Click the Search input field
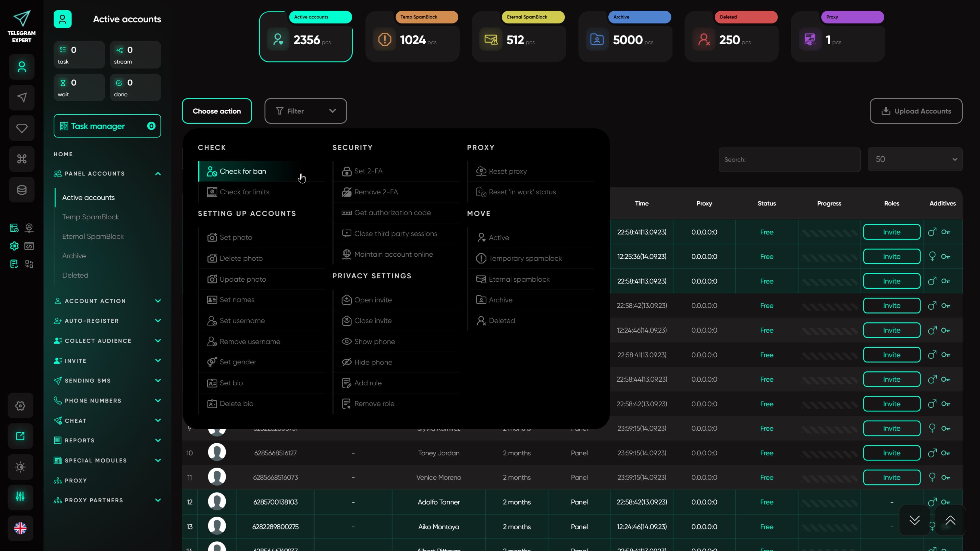980x551 pixels. [x=789, y=160]
